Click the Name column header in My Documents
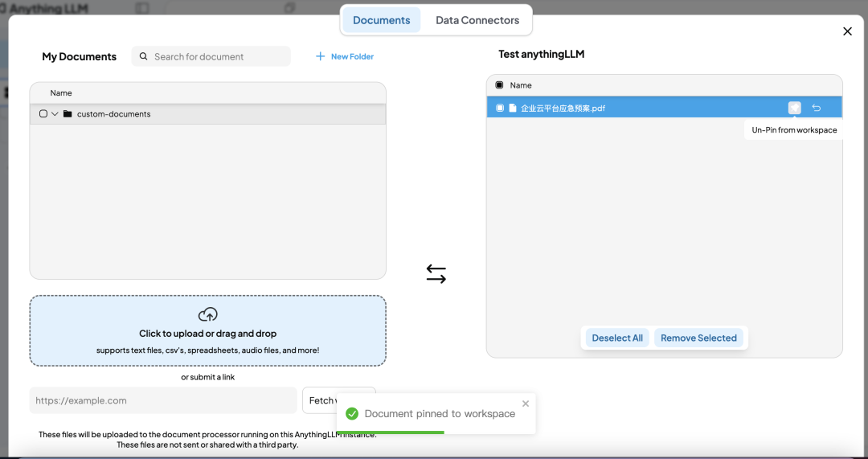This screenshot has width=868, height=459. tap(61, 93)
